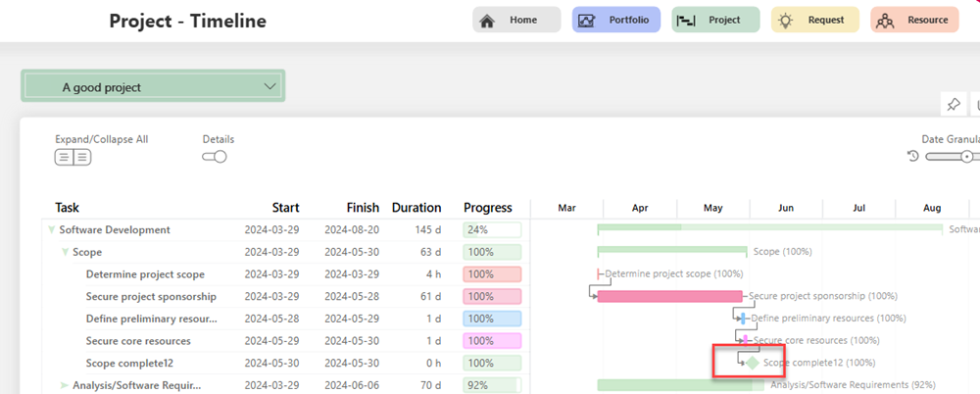
Task: Click the Secure project sponsorship Gantt bar
Action: (669, 296)
